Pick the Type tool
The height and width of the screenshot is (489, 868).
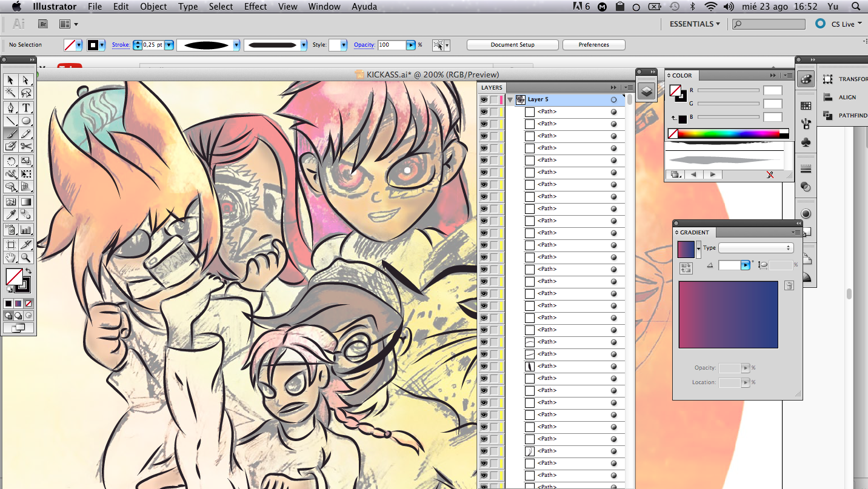(26, 108)
